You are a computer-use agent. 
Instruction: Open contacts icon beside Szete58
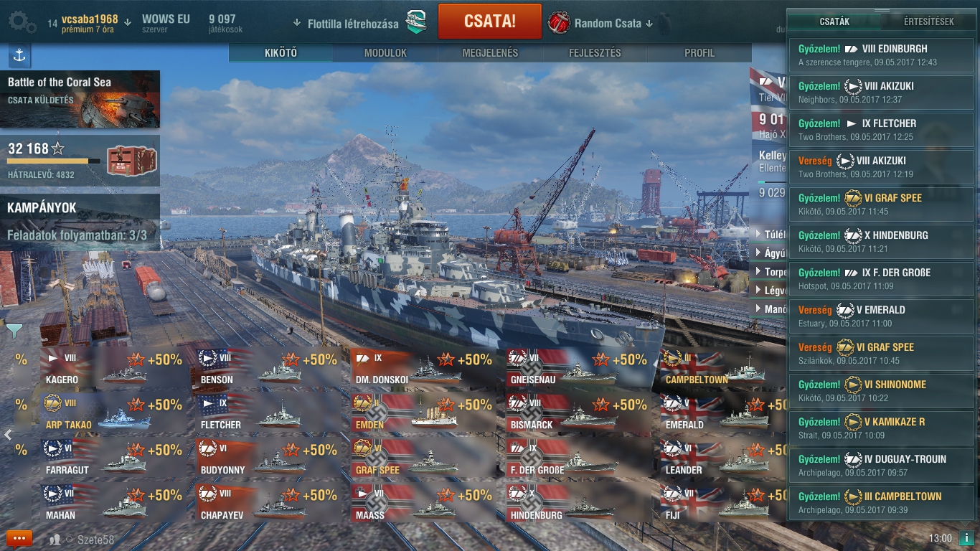click(55, 540)
